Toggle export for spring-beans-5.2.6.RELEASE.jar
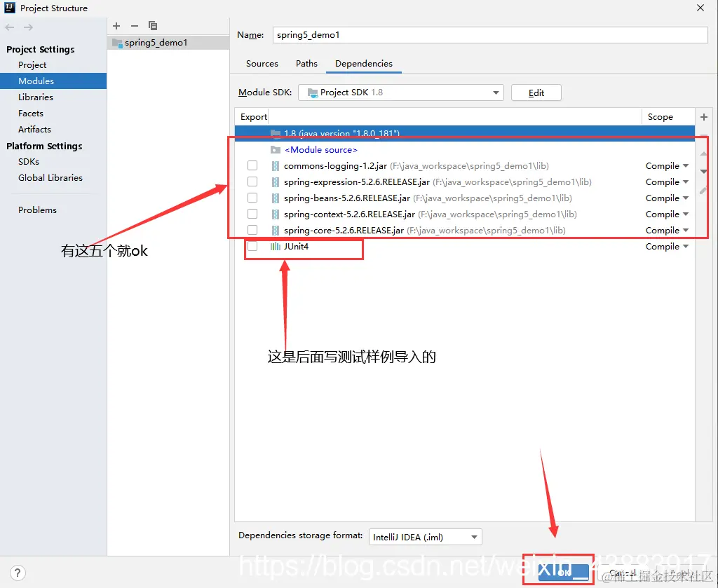The image size is (718, 588). point(252,198)
